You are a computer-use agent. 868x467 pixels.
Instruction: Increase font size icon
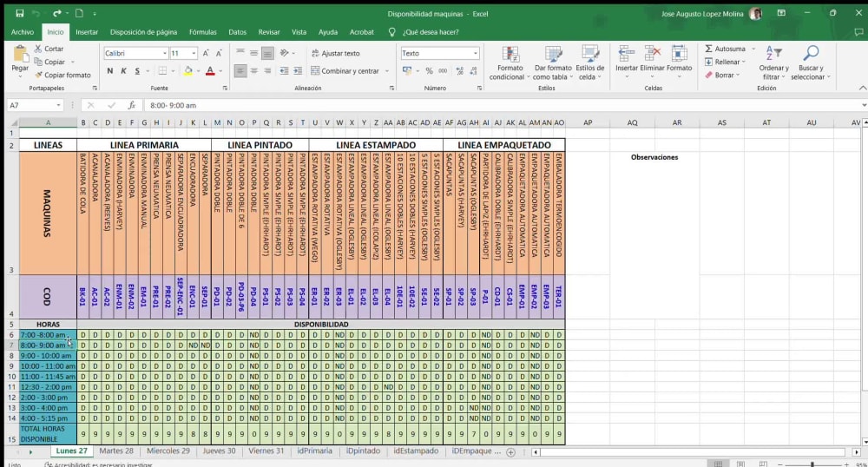[206, 53]
